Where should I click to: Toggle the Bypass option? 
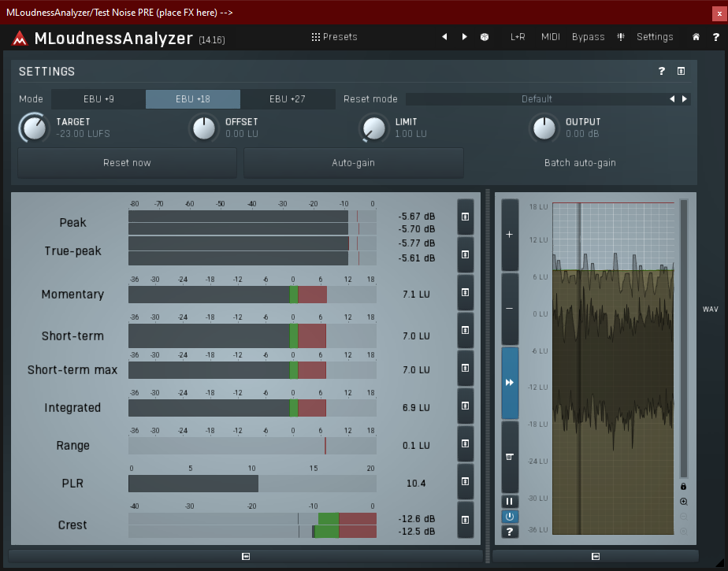[588, 37]
